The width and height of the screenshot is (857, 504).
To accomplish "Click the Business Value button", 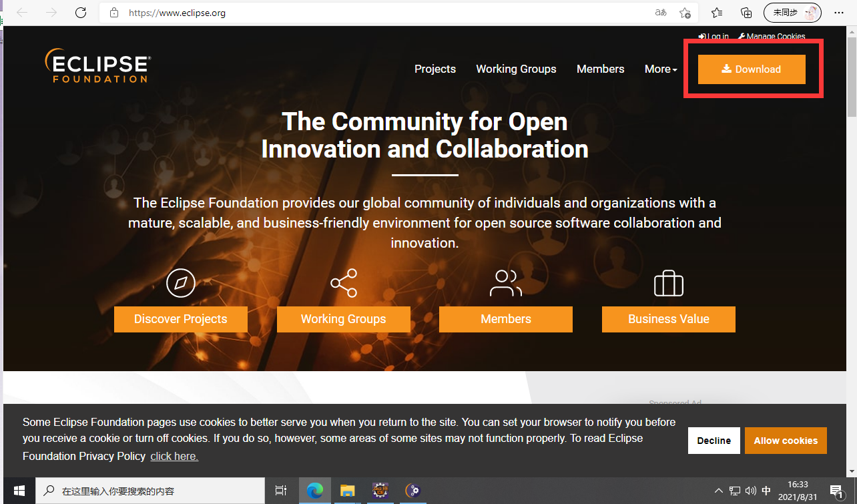I will pyautogui.click(x=669, y=319).
